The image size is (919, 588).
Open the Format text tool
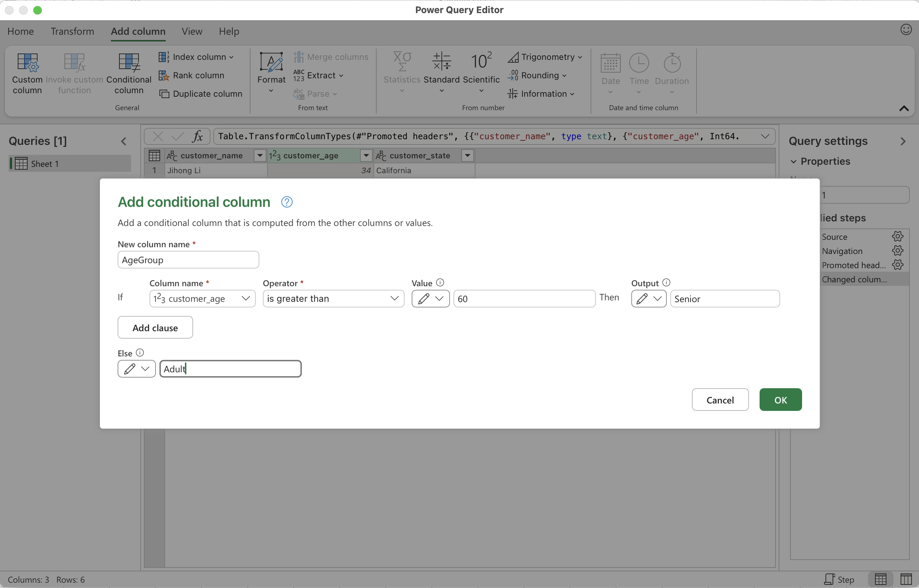coord(271,63)
